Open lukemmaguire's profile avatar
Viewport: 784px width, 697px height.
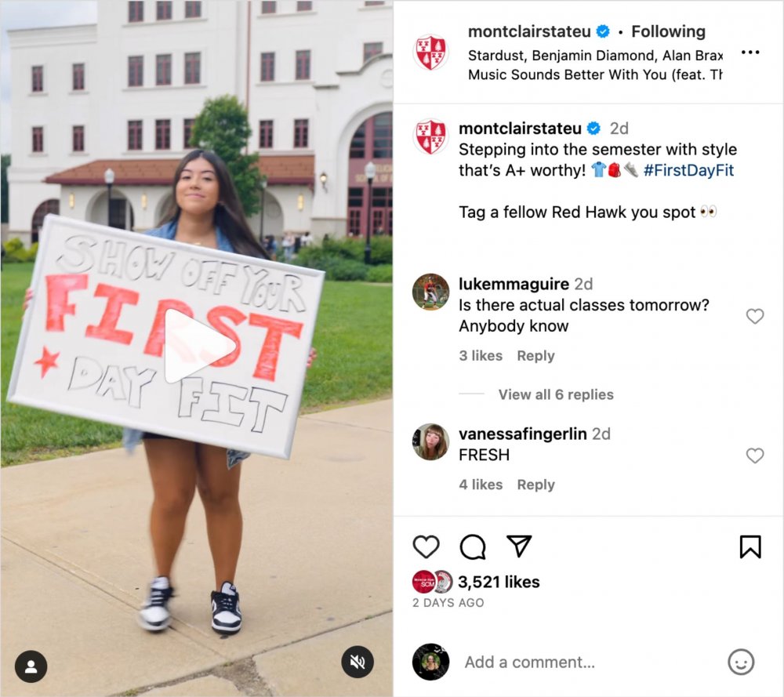(x=430, y=292)
